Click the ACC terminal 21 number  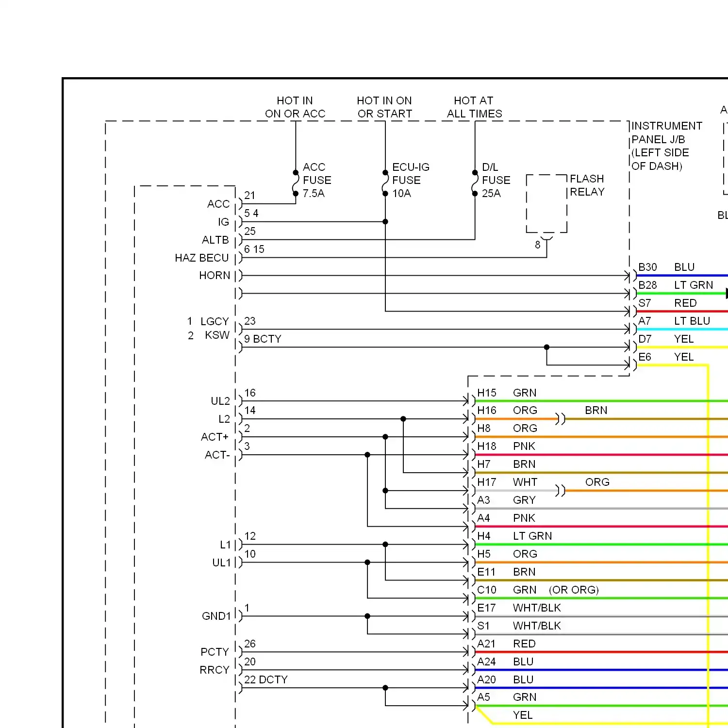249,195
